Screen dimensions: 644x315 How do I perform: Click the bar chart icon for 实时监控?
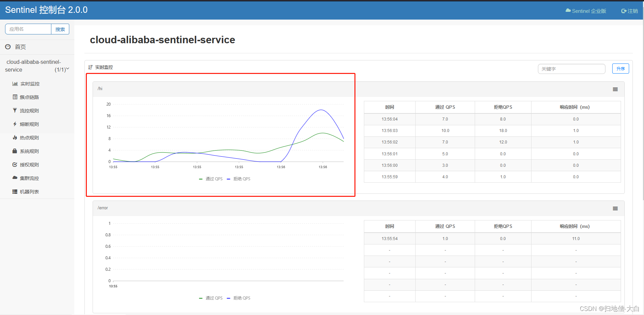pos(15,84)
